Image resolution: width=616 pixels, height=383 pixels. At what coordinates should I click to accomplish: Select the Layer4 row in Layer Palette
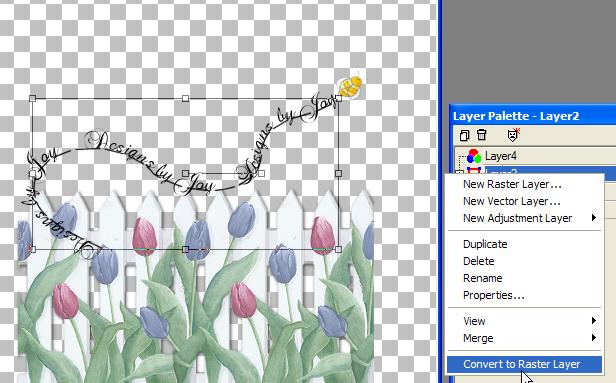(535, 156)
